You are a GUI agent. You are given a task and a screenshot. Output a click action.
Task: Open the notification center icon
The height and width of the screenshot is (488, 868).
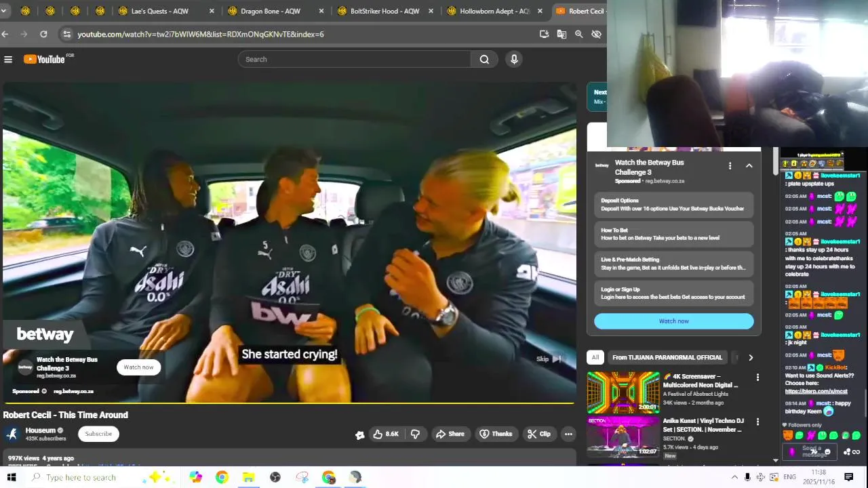(x=848, y=477)
